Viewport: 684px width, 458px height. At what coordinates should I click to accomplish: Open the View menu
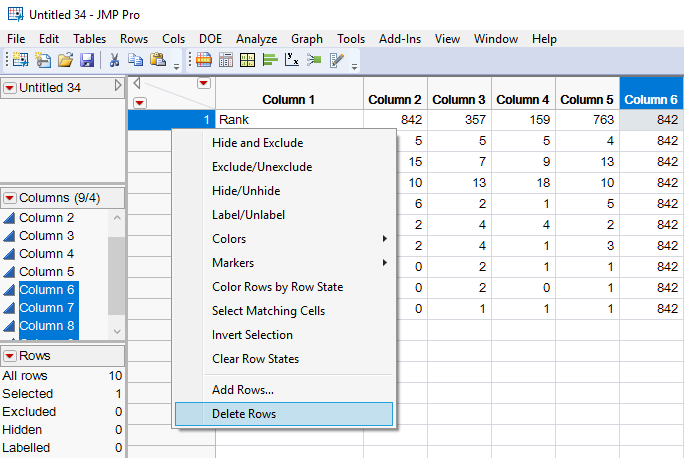tap(447, 39)
